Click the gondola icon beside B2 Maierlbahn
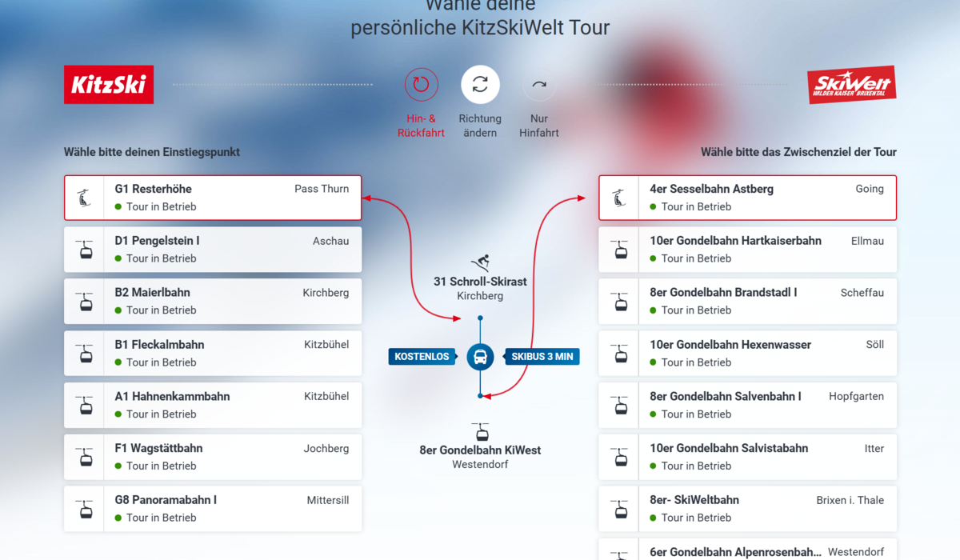This screenshot has width=960, height=560. 85,302
